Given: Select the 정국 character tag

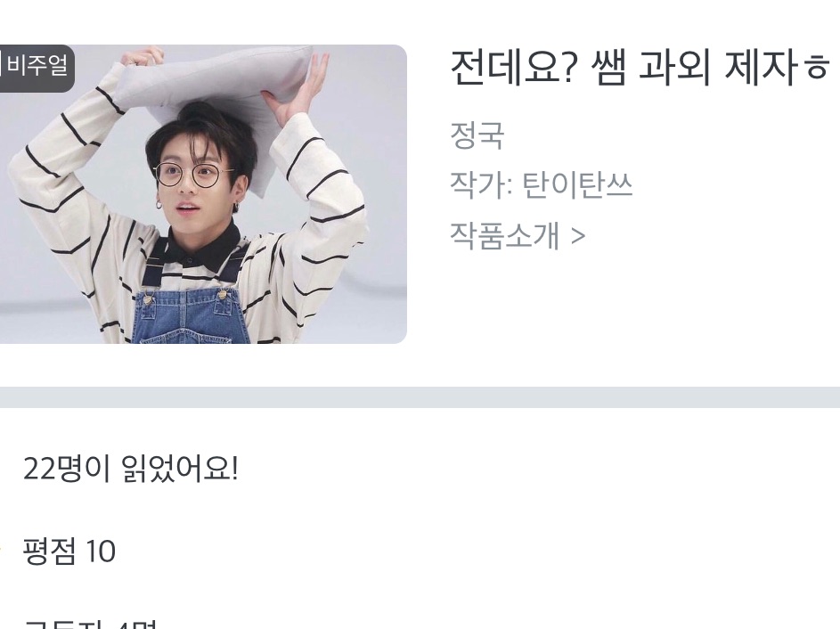Looking at the screenshot, I should click(x=477, y=135).
